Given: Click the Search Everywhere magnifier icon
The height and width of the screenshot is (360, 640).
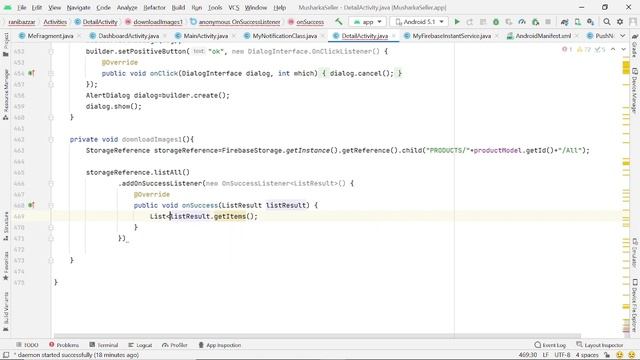Looking at the screenshot, I should tap(607, 22).
